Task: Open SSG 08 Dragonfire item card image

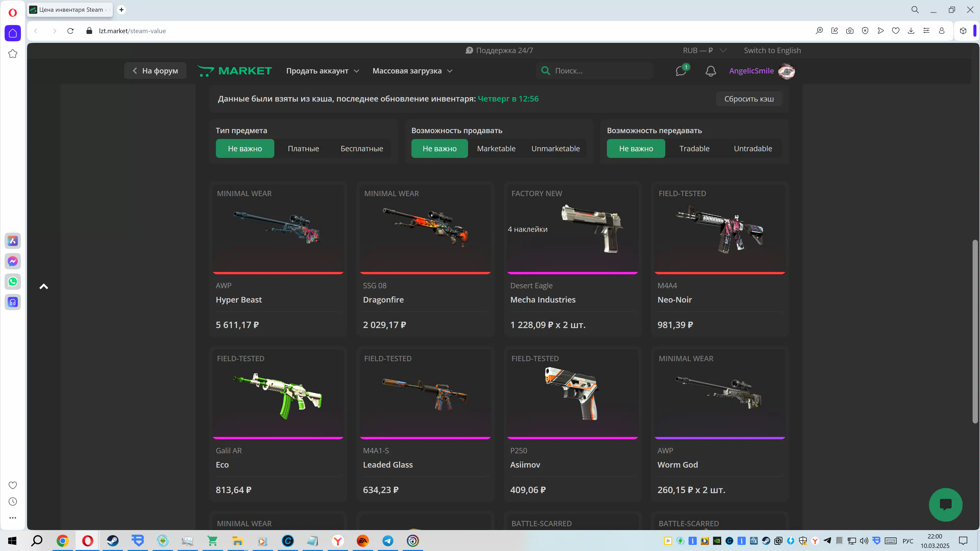Action: pyautogui.click(x=425, y=229)
